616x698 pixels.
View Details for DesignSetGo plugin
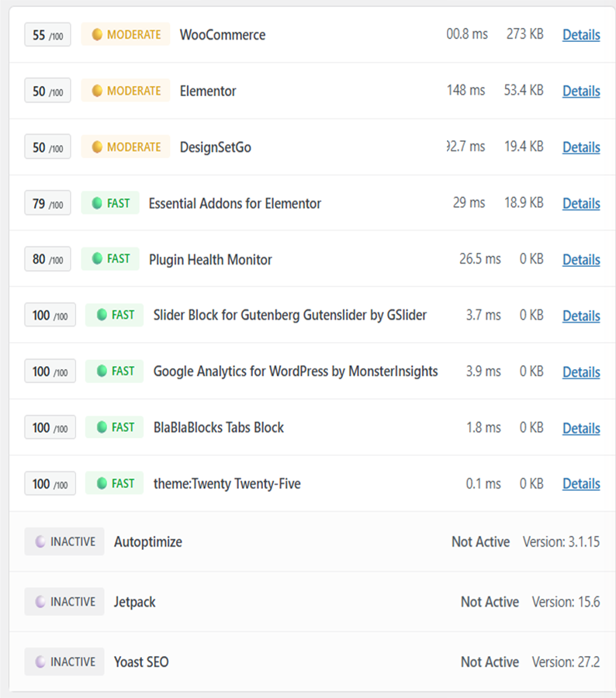pyautogui.click(x=580, y=147)
